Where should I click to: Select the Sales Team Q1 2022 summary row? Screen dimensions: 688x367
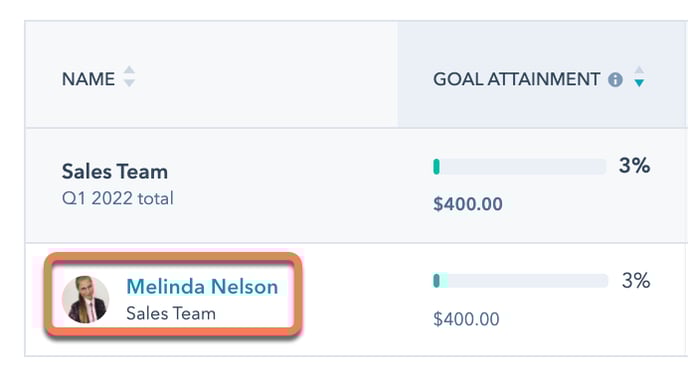(x=356, y=185)
